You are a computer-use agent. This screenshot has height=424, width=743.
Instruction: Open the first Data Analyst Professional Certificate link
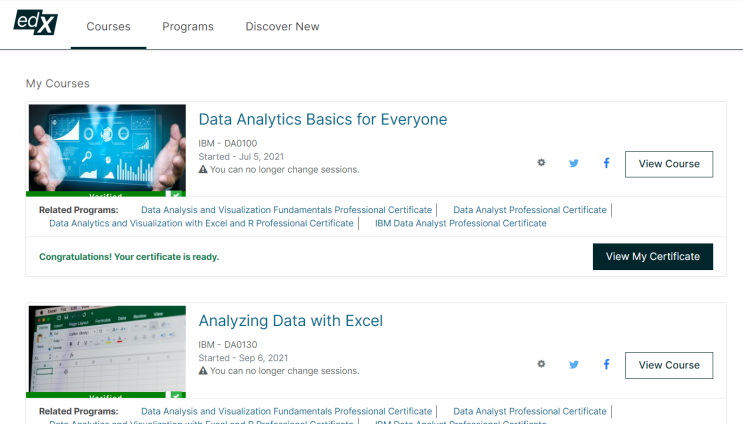click(529, 210)
